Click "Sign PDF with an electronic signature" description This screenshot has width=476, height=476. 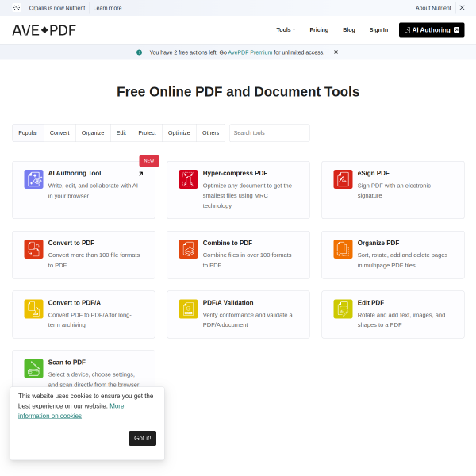(x=393, y=190)
